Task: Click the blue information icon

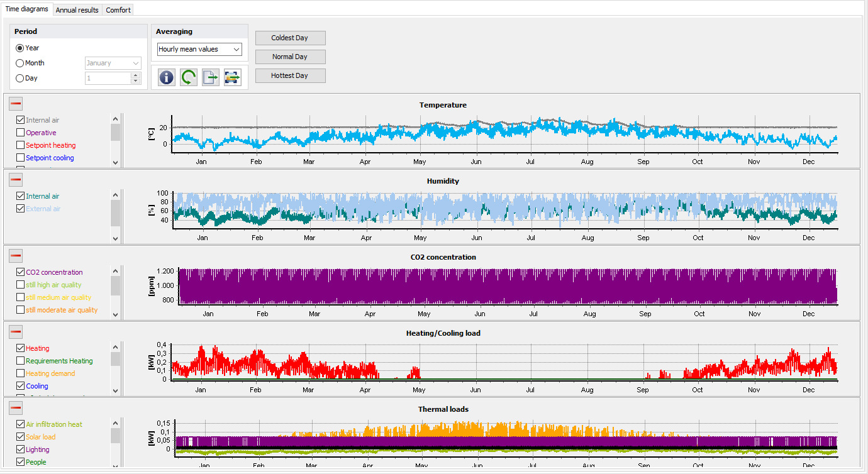Action: pos(167,77)
